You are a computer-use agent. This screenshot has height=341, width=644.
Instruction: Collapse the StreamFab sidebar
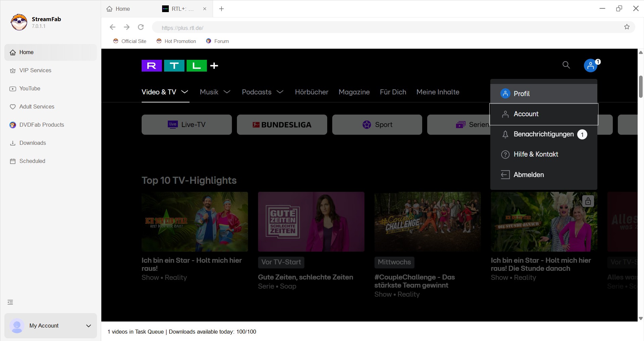click(x=10, y=302)
